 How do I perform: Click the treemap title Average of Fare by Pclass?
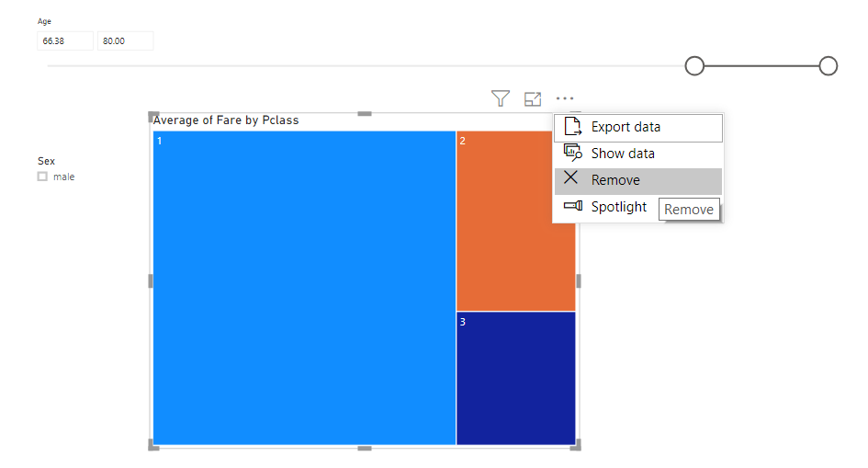coord(226,120)
